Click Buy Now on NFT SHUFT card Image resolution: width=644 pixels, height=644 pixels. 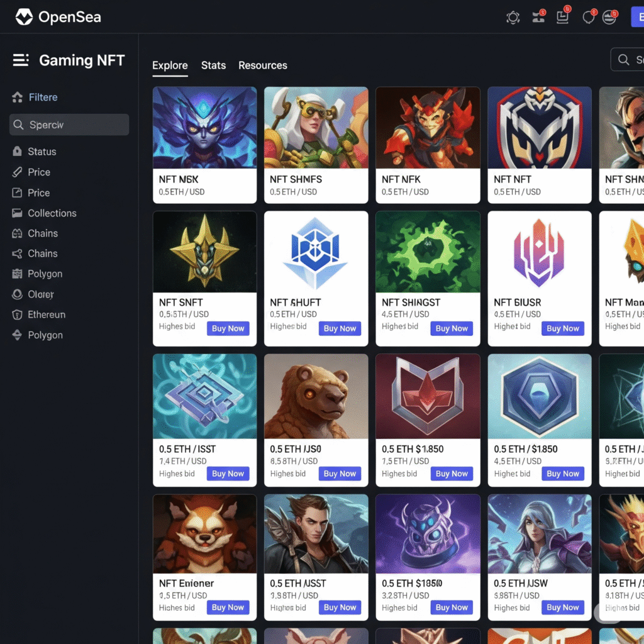[x=340, y=328]
